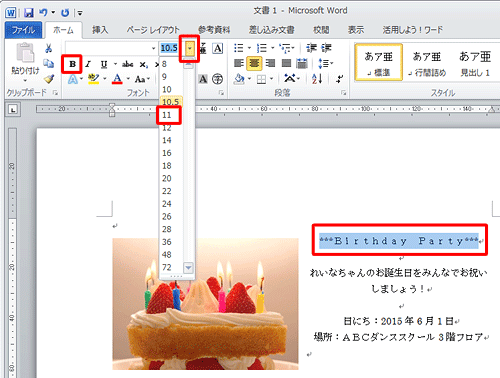
Task: Apply yellow text highlight color
Action: 93,79
